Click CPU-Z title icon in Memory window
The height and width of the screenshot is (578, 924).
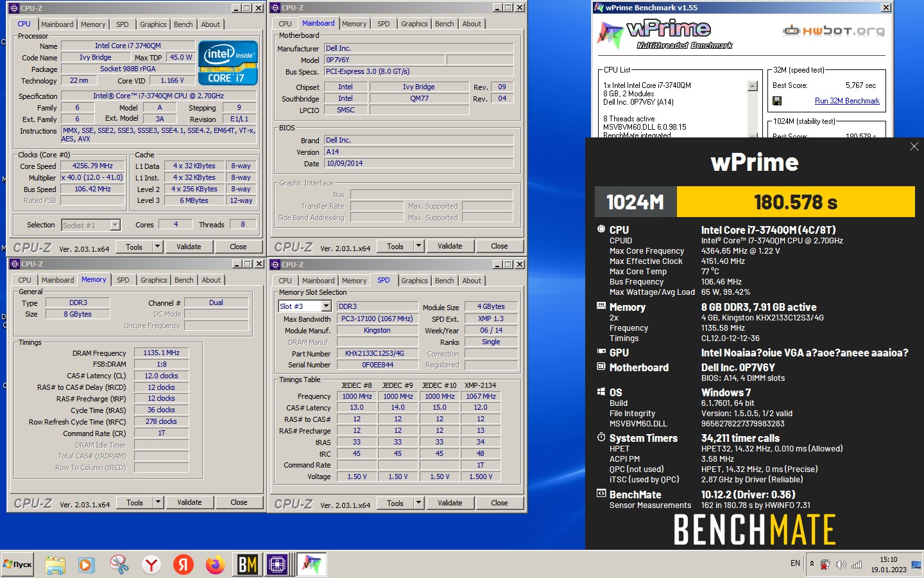click(14, 264)
